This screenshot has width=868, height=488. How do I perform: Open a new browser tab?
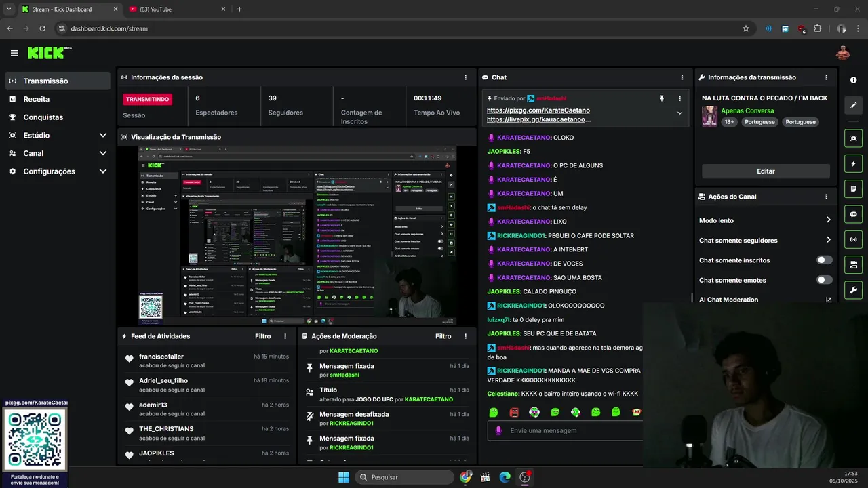(x=239, y=9)
